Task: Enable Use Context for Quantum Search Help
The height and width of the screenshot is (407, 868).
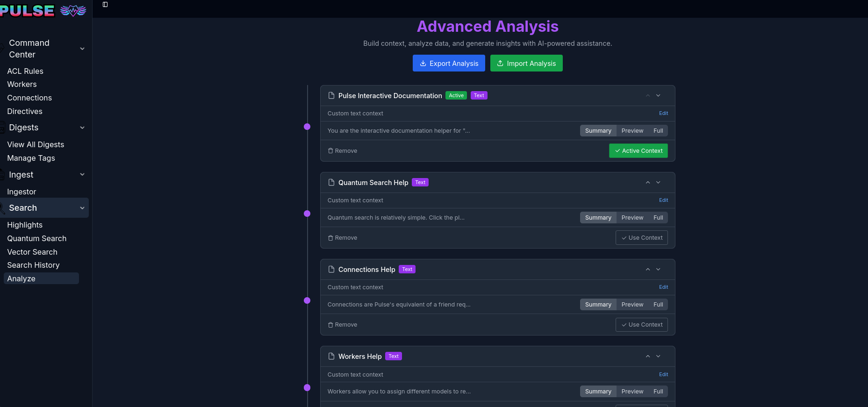Action: pos(641,238)
